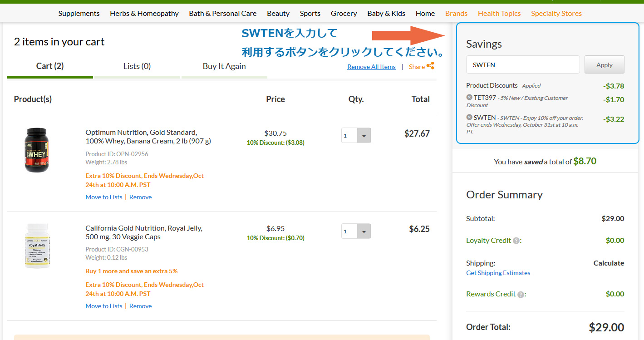Image resolution: width=644 pixels, height=340 pixels.
Task: Open the Royal Jelly product thumbnail
Action: click(37, 246)
